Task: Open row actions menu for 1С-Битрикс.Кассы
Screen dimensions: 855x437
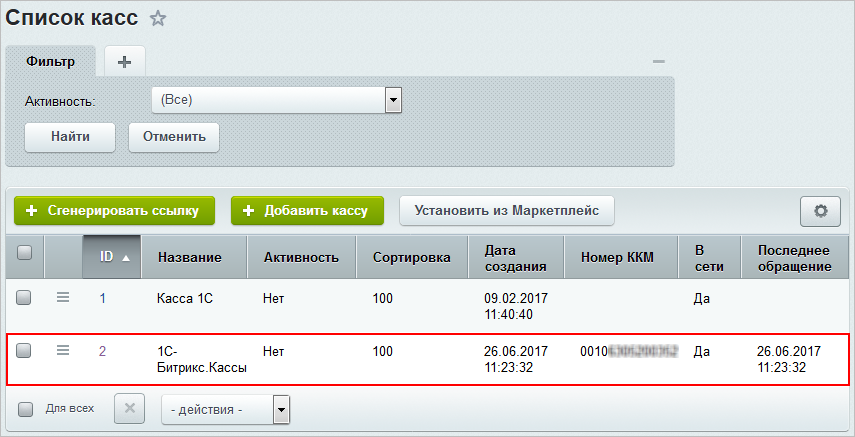Action: click(x=62, y=350)
